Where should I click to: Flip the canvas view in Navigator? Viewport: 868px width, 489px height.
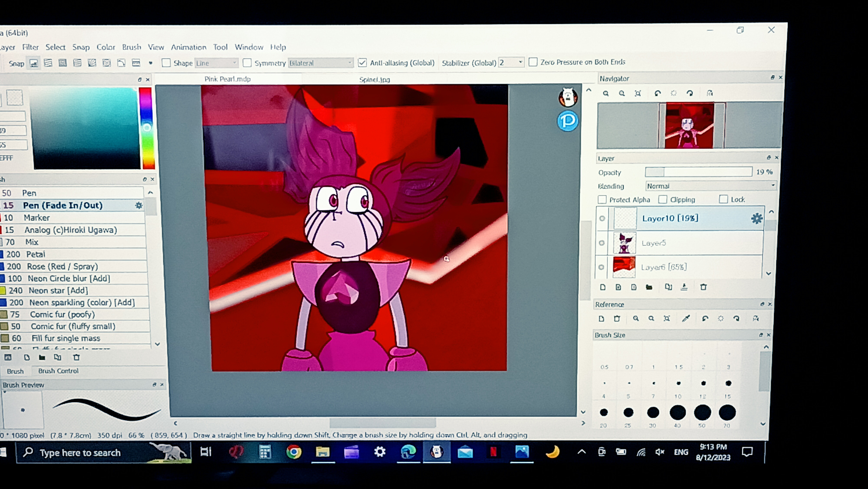pos(710,93)
